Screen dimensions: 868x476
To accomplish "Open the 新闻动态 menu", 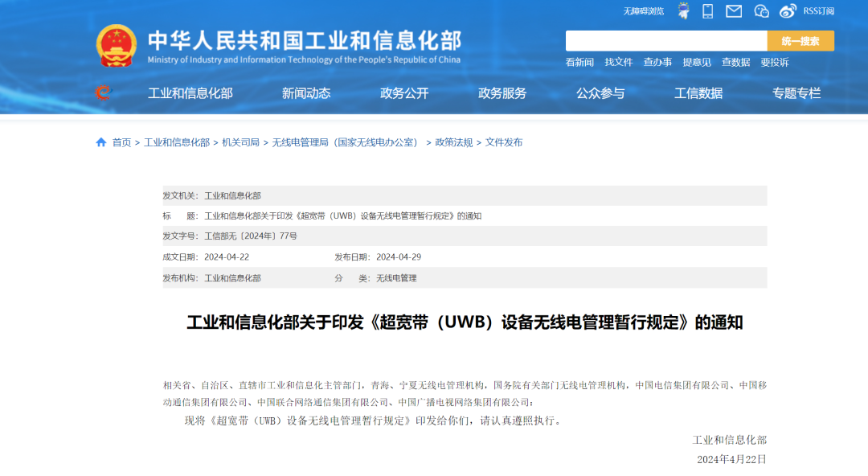I will click(x=307, y=93).
